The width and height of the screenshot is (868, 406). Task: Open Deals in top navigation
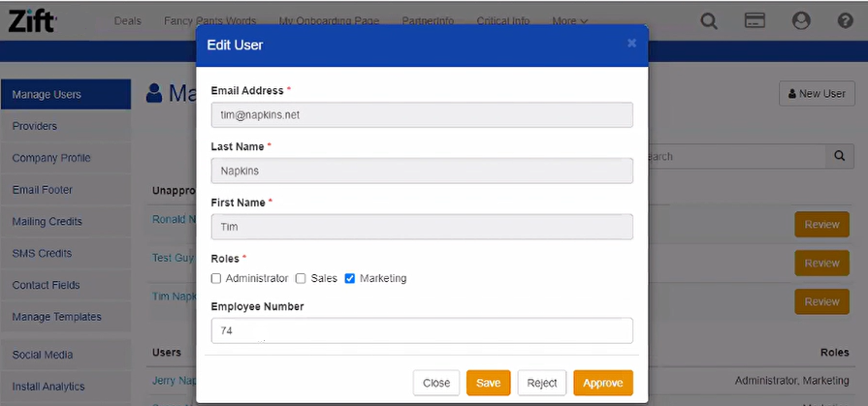click(x=128, y=21)
